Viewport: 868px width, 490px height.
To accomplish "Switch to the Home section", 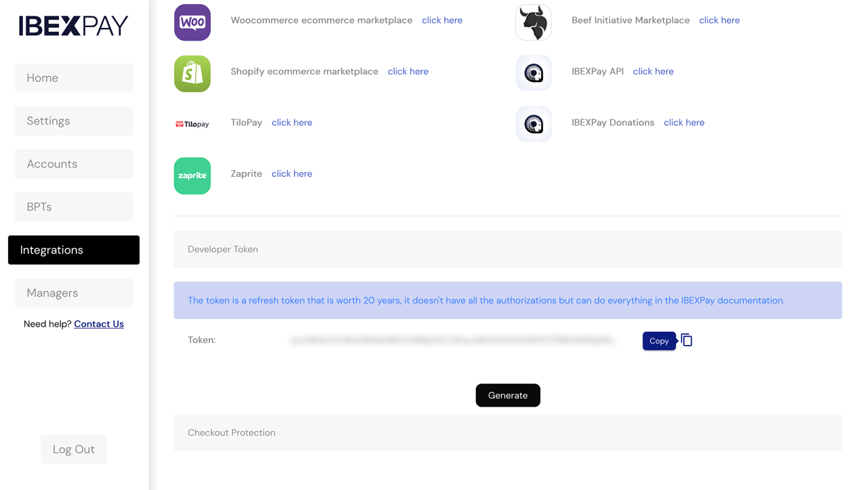I will coord(73,77).
